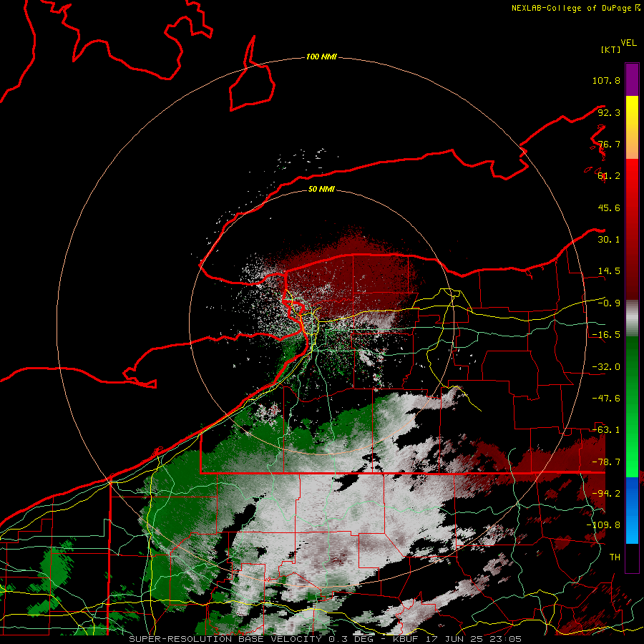
Task: Select the 92.3 velocity scale value
Action: point(609,112)
